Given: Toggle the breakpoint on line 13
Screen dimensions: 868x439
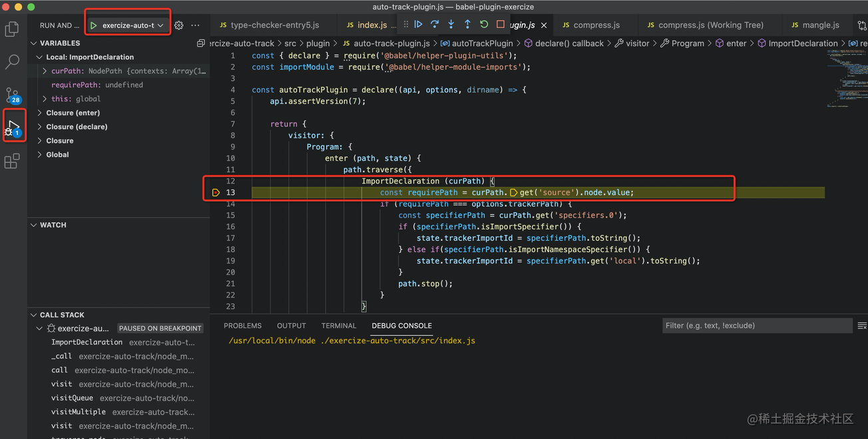Looking at the screenshot, I should 216,192.
